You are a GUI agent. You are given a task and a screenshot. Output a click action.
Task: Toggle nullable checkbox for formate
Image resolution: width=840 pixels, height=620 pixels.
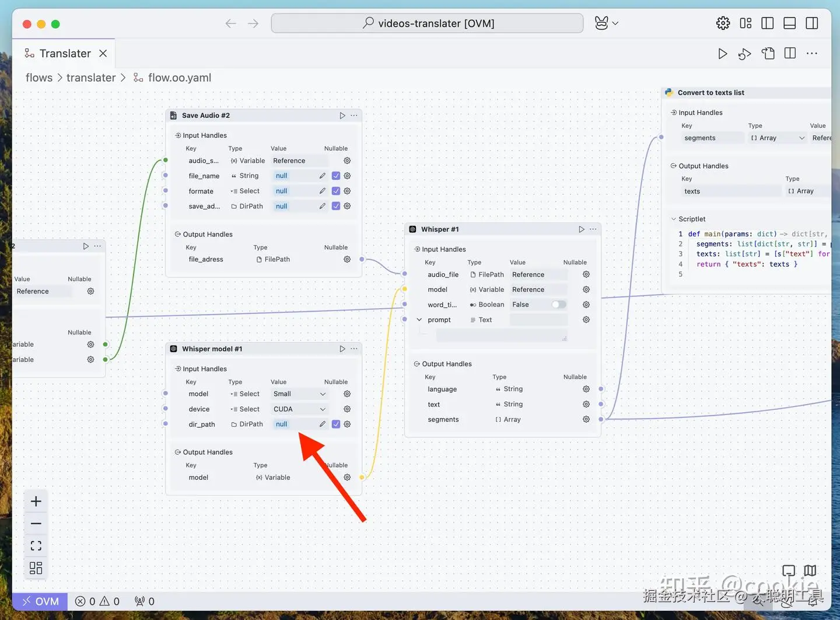336,191
